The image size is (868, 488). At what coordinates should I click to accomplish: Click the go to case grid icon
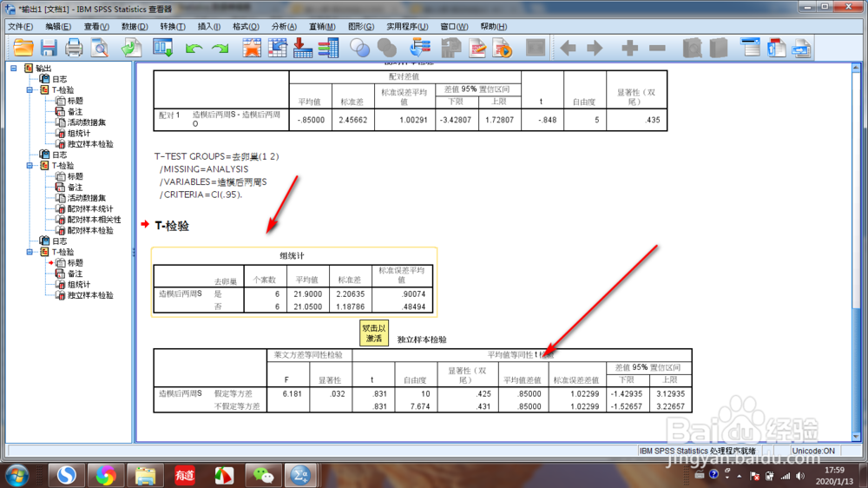pyautogui.click(x=278, y=48)
